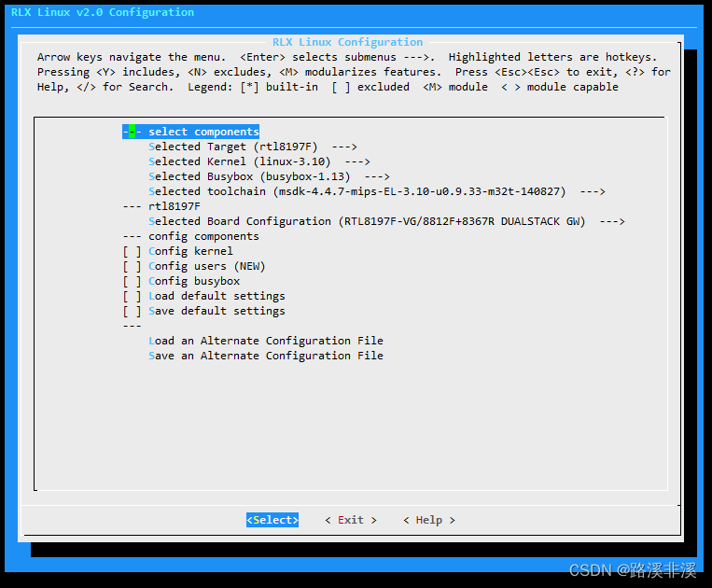Toggle the Config users (NEW) checkbox
Viewport: 712px width, 588px height.
[132, 266]
